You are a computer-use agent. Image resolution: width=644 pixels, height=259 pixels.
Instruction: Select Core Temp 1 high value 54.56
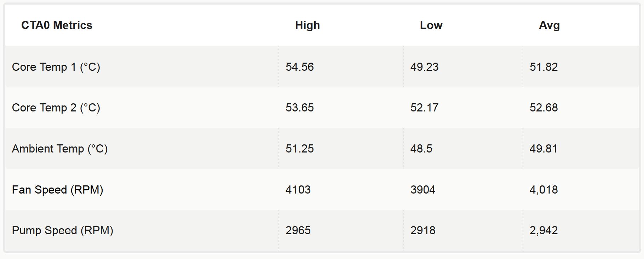300,67
